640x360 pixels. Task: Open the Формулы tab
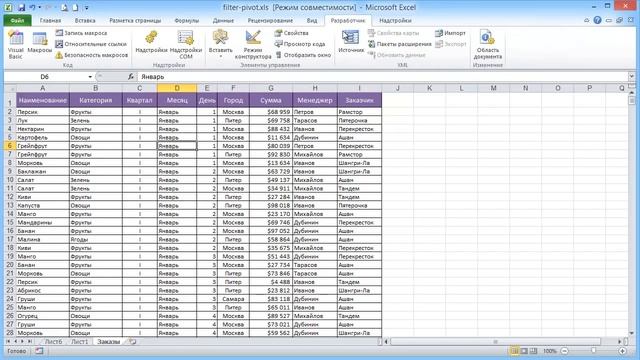point(187,20)
